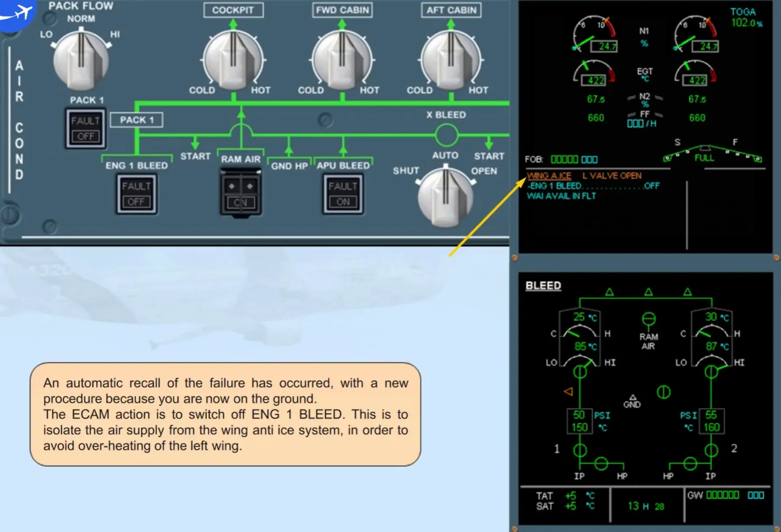Toggle the PACK 1 FAULT/OFF pushbutton
Image resolution: width=781 pixels, height=532 pixels.
point(85,129)
